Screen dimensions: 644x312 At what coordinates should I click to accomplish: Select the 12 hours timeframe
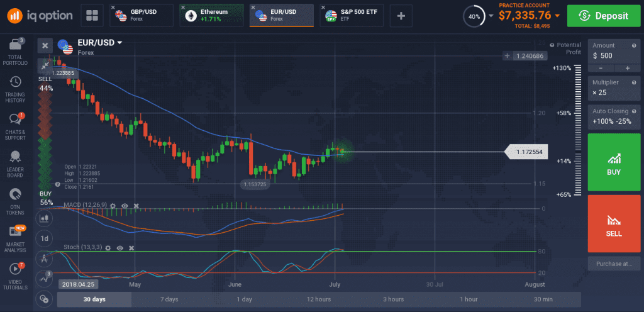tap(319, 299)
